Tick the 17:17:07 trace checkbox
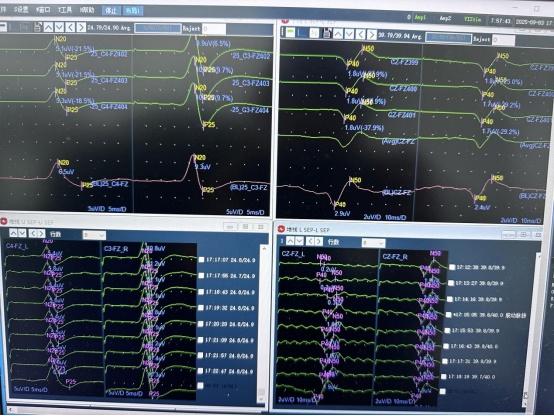Viewport: 554px width, 416px height. (x=201, y=260)
